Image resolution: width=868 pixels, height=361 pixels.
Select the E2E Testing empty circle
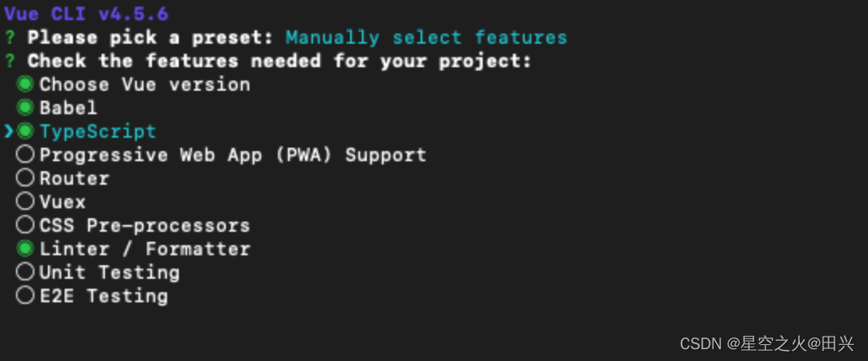25,296
